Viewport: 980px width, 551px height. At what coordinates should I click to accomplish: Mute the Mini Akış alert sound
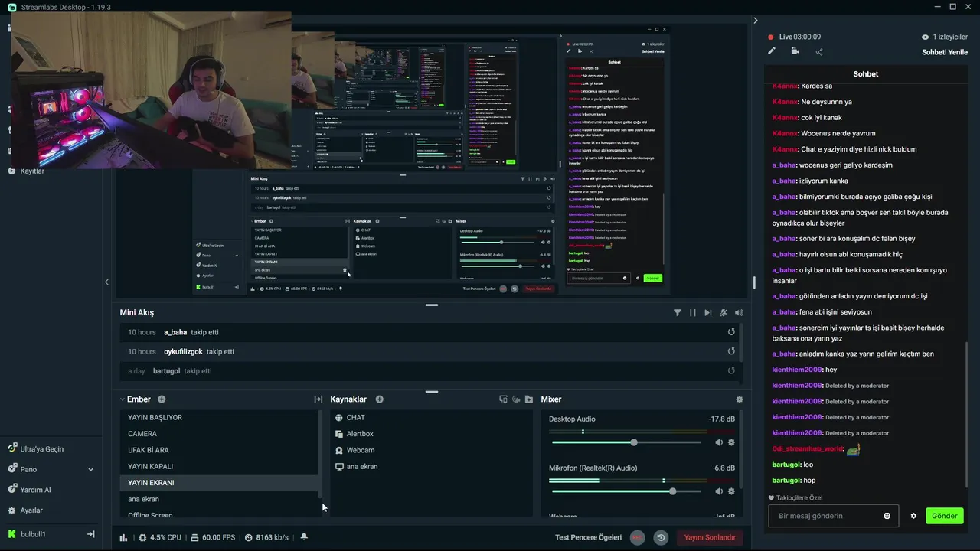[739, 312]
